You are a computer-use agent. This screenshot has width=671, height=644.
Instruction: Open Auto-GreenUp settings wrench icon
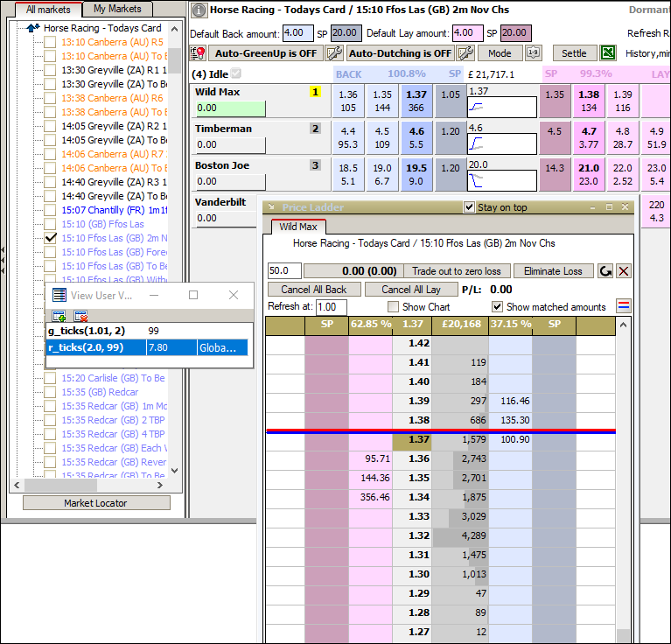pyautogui.click(x=334, y=53)
